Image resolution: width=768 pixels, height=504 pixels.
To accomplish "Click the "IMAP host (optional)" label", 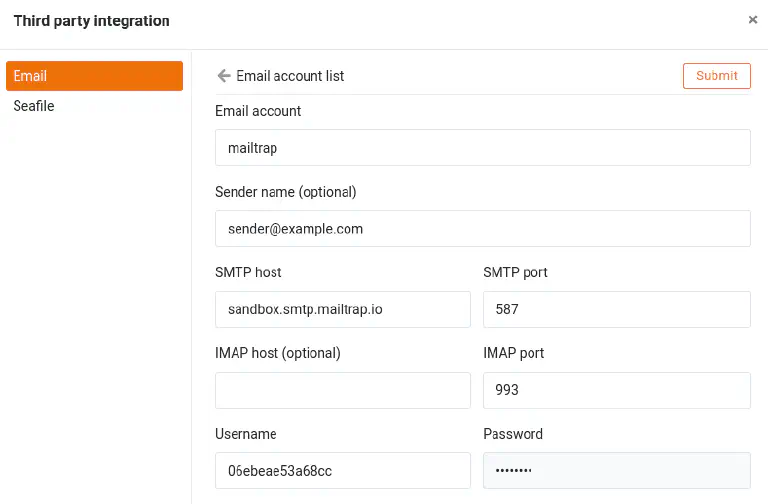I will point(278,354).
